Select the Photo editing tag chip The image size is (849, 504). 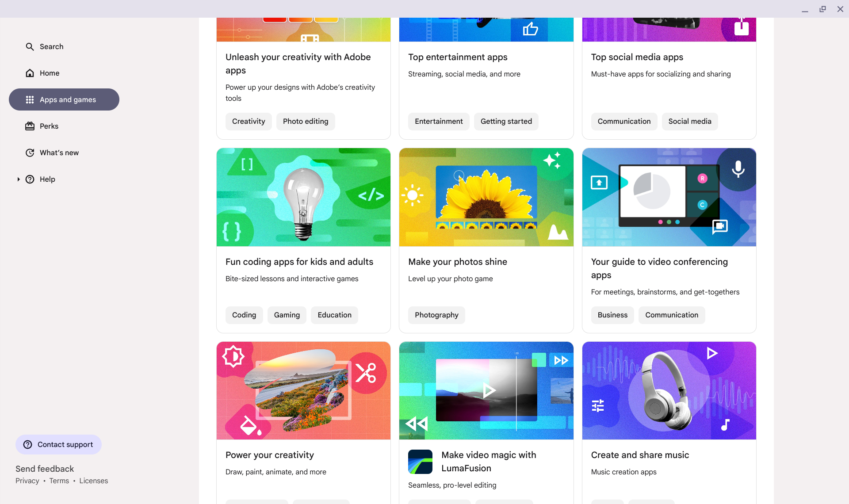[306, 121]
